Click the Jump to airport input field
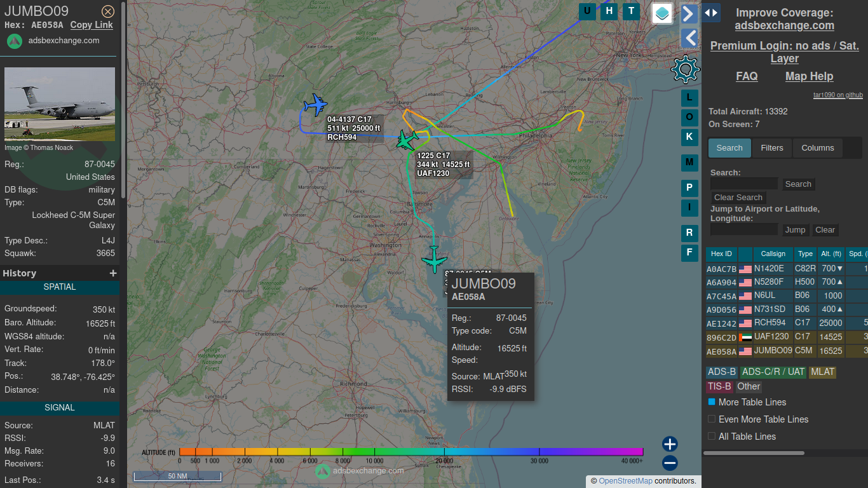Viewport: 868px width, 488px height. (x=744, y=229)
